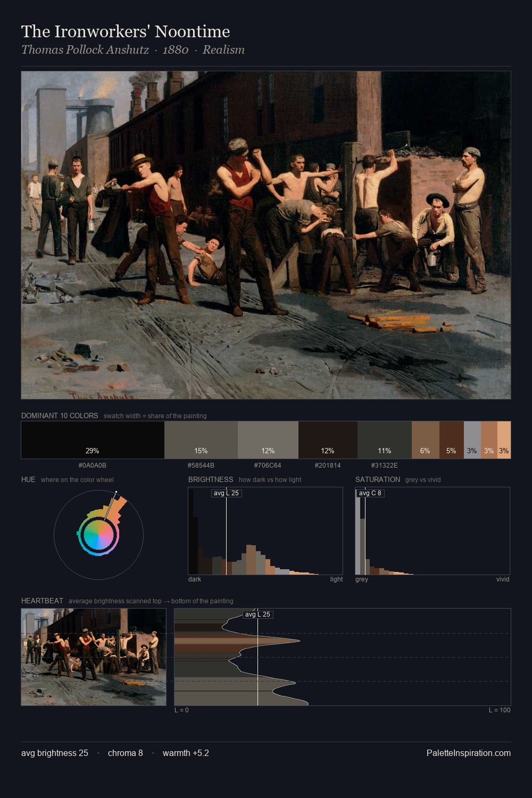532x798 pixels.
Task: Click the 'light' brightness axis label
Action: pyautogui.click(x=336, y=579)
